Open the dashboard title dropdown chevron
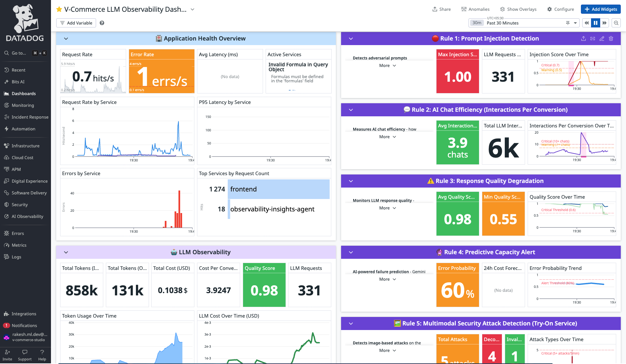The height and width of the screenshot is (364, 626). click(x=192, y=9)
